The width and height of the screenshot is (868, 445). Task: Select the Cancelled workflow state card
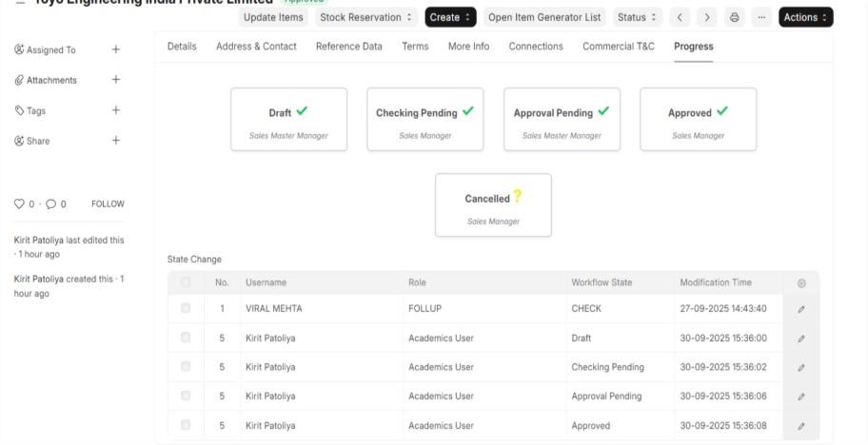[x=493, y=204]
